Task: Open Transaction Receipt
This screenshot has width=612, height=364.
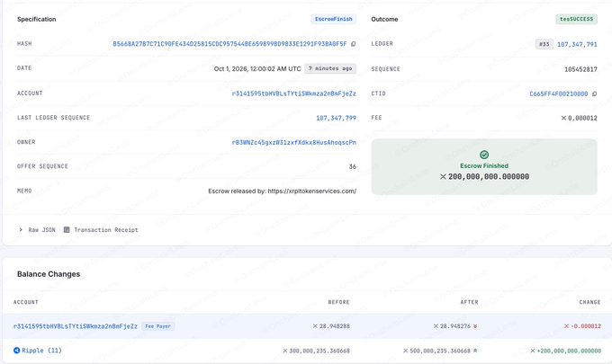Action: pyautogui.click(x=106, y=230)
